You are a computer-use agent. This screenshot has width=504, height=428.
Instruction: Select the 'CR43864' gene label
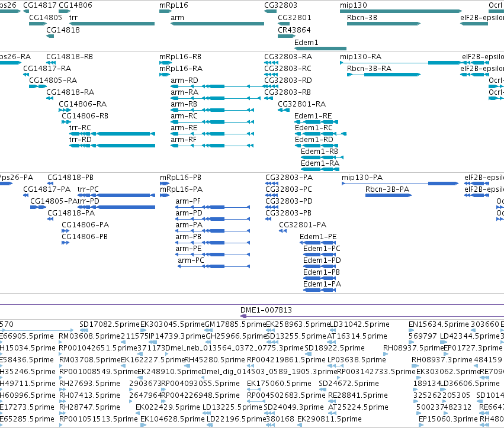[x=294, y=30]
